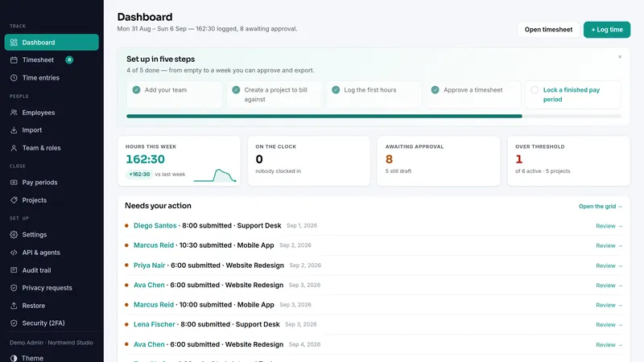The height and width of the screenshot is (362, 644).
Task: Click the Time entries clock icon
Action: pos(14,77)
